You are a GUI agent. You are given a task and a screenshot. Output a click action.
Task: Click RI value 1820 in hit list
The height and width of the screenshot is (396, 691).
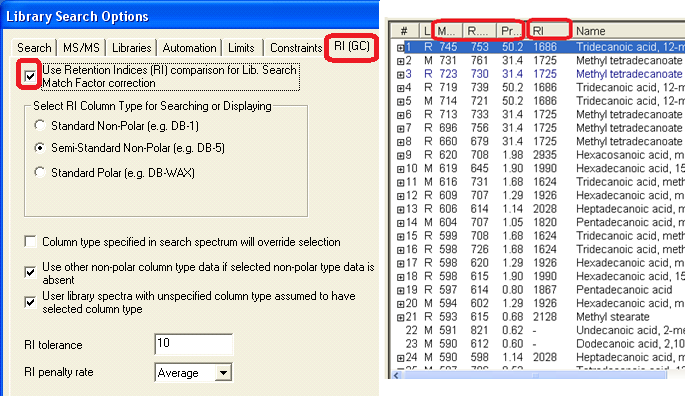click(x=545, y=222)
